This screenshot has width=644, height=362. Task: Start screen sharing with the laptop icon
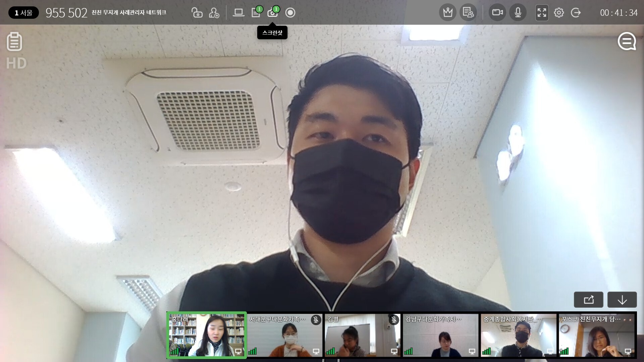tap(238, 13)
